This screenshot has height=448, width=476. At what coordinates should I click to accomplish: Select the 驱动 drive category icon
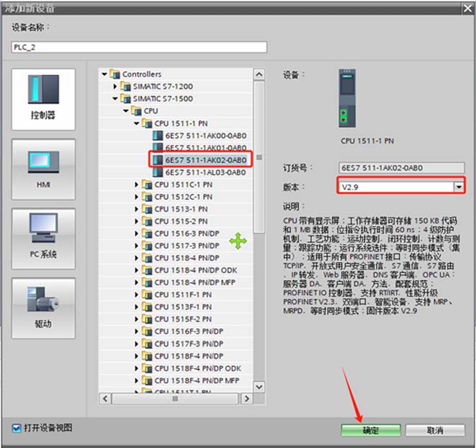(x=43, y=308)
